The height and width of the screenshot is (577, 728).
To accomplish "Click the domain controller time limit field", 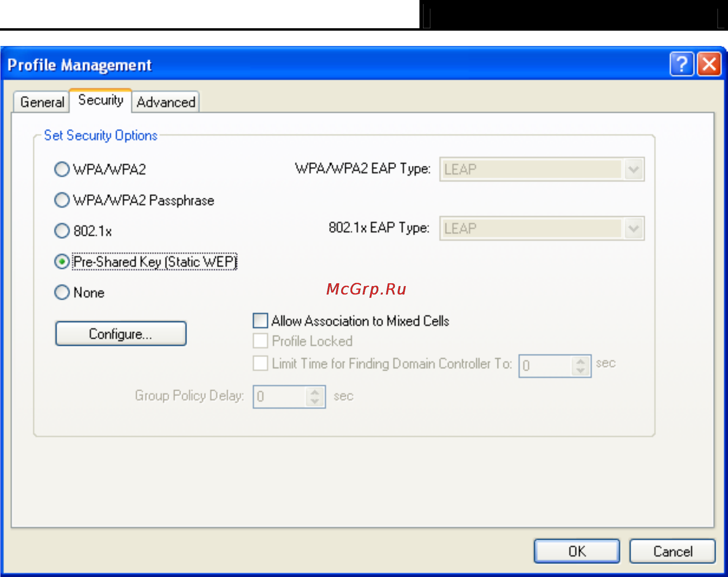I will coord(545,366).
